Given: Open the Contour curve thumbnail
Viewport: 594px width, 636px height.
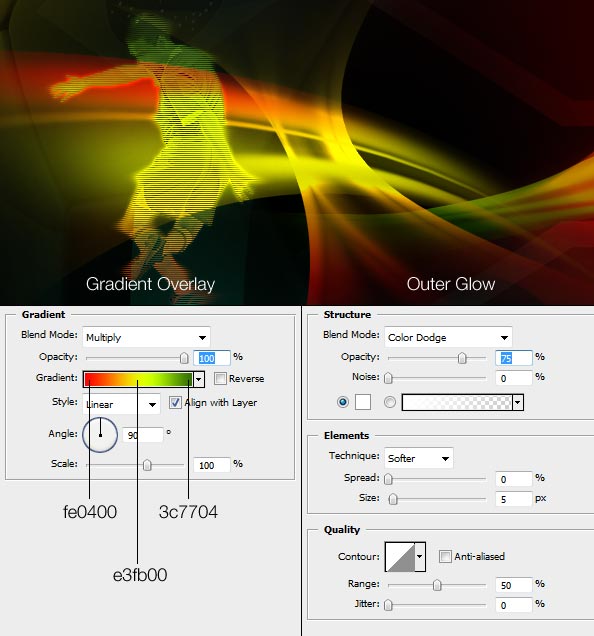Looking at the screenshot, I should pos(400,556).
